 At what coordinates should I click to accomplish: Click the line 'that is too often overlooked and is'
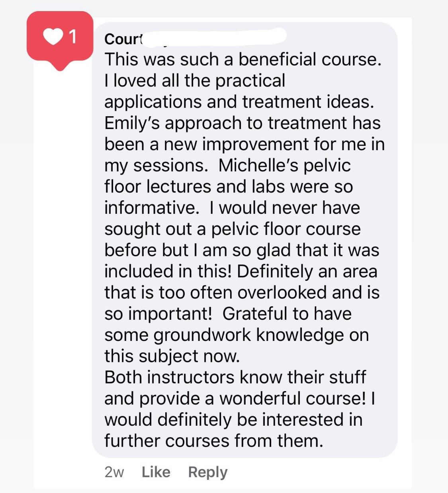click(242, 293)
